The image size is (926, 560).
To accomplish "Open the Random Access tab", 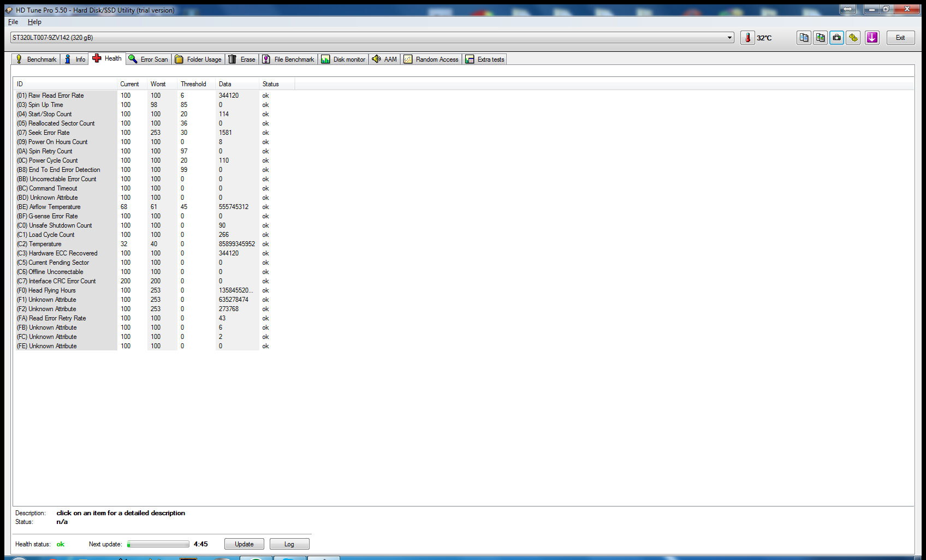I will coord(431,59).
